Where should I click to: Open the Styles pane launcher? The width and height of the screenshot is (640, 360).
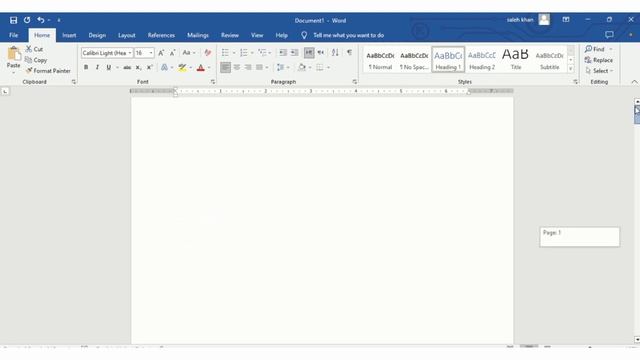click(576, 82)
